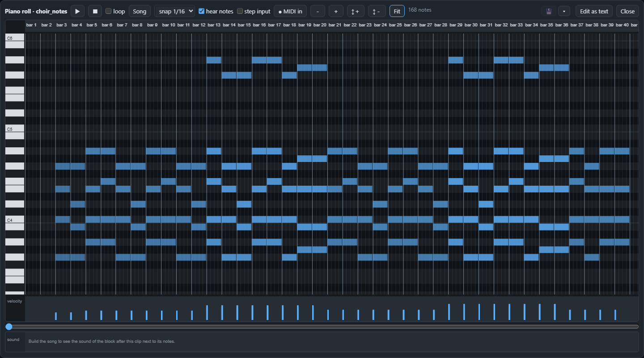
Task: Click the bar 40 marker in the ruler
Action: (622, 25)
